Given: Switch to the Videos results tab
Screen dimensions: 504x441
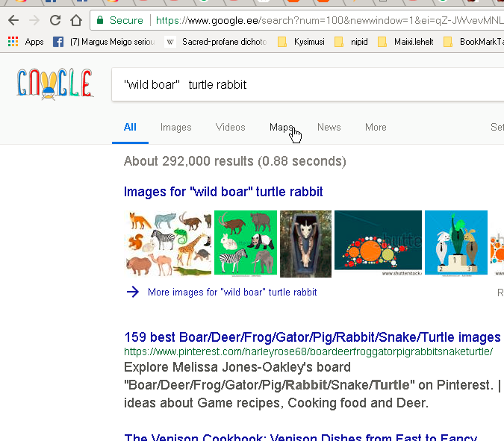Looking at the screenshot, I should (230, 128).
